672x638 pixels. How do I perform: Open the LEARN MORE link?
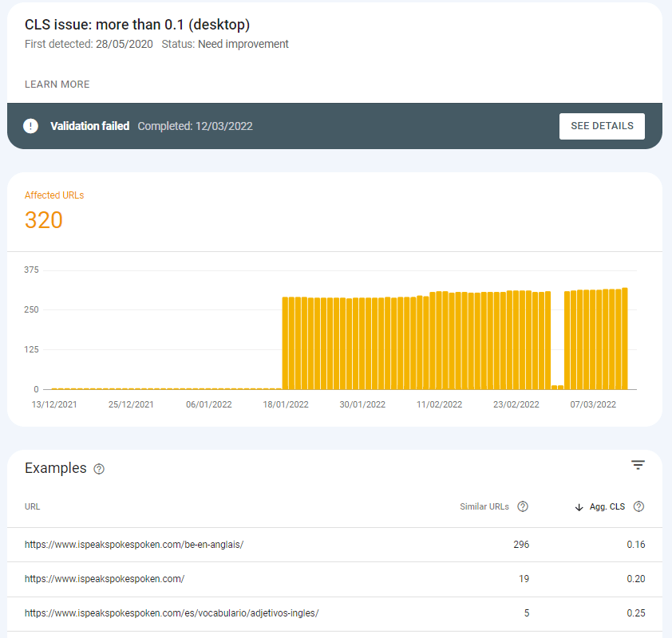(x=57, y=85)
